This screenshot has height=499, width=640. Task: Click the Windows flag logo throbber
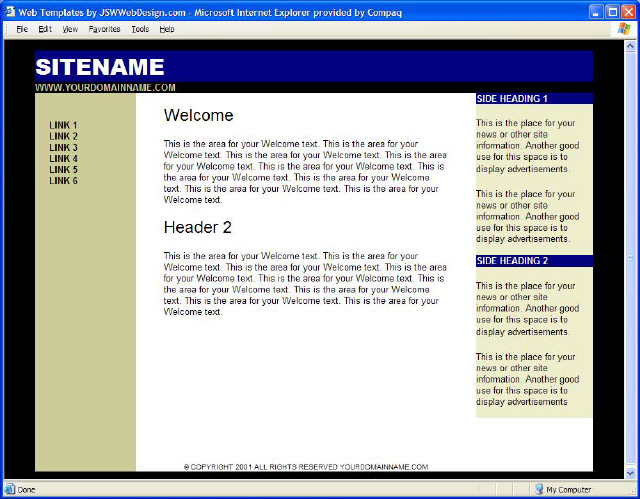point(624,29)
